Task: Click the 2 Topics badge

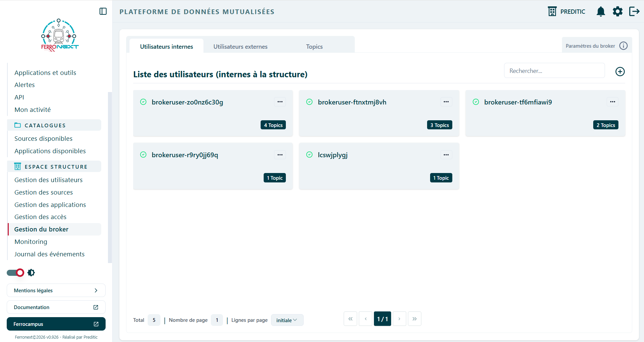Action: (x=606, y=125)
